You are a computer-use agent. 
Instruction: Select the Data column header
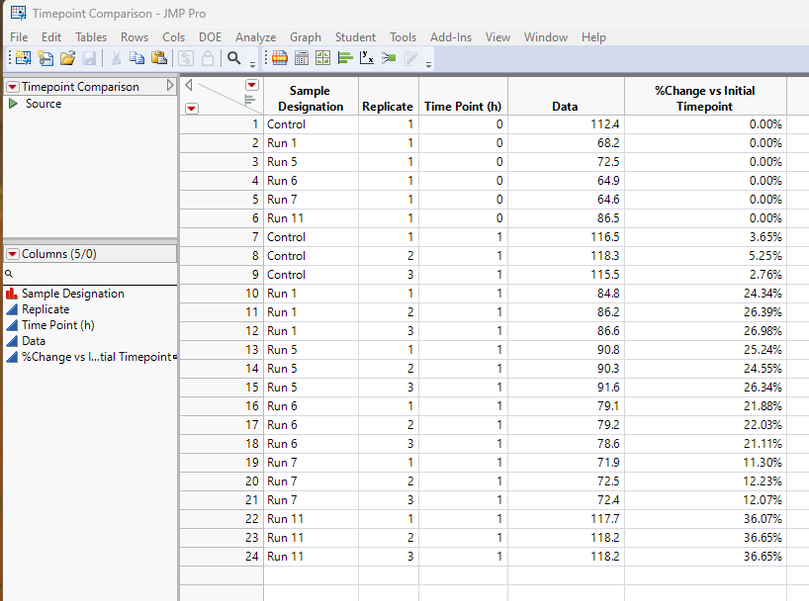point(566,106)
